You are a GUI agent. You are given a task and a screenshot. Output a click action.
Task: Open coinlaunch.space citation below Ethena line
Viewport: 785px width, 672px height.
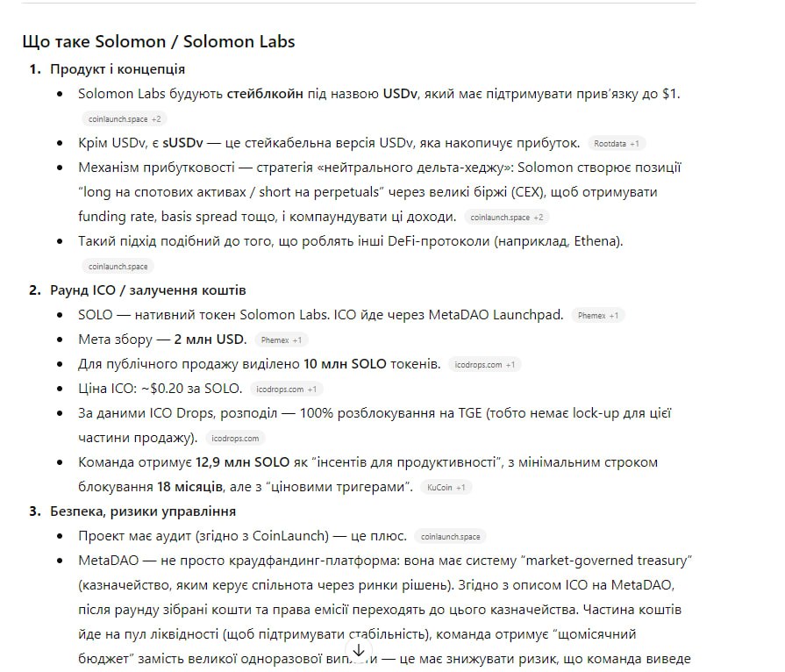118,267
